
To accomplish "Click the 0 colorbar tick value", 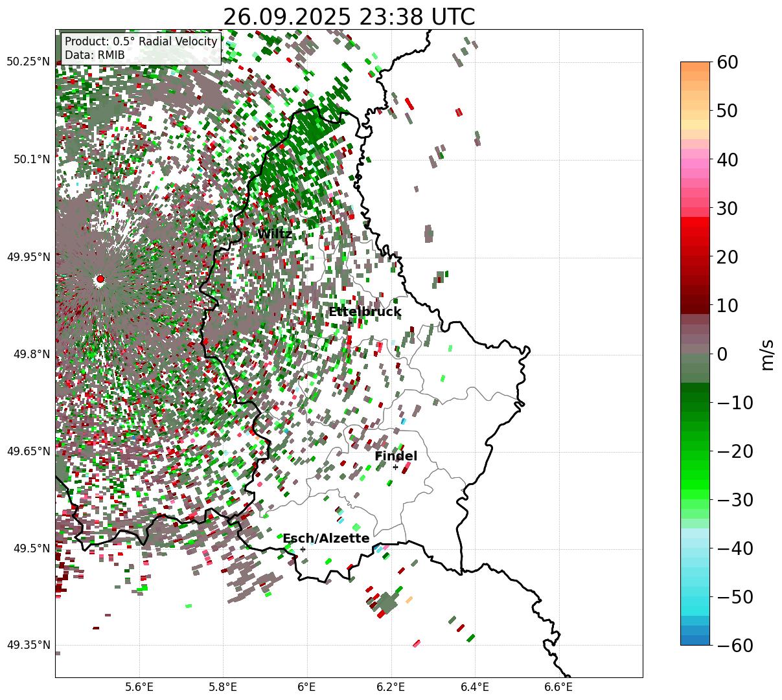I will [x=722, y=354].
